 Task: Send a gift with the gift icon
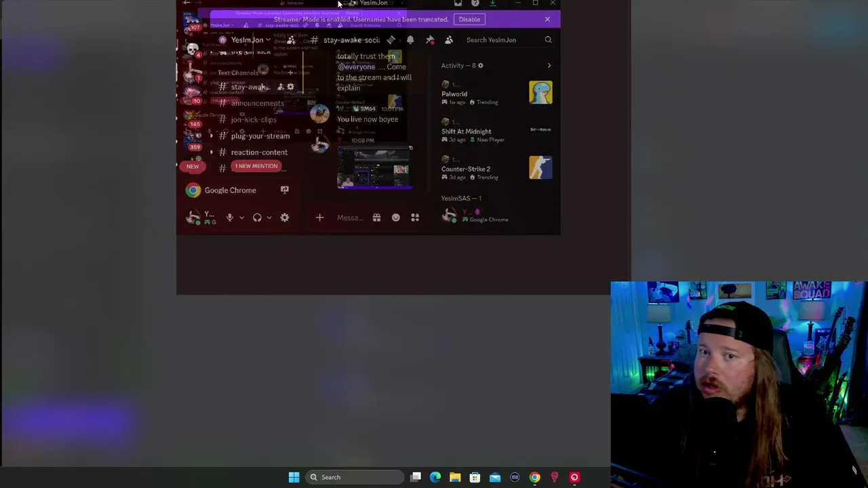tap(376, 218)
